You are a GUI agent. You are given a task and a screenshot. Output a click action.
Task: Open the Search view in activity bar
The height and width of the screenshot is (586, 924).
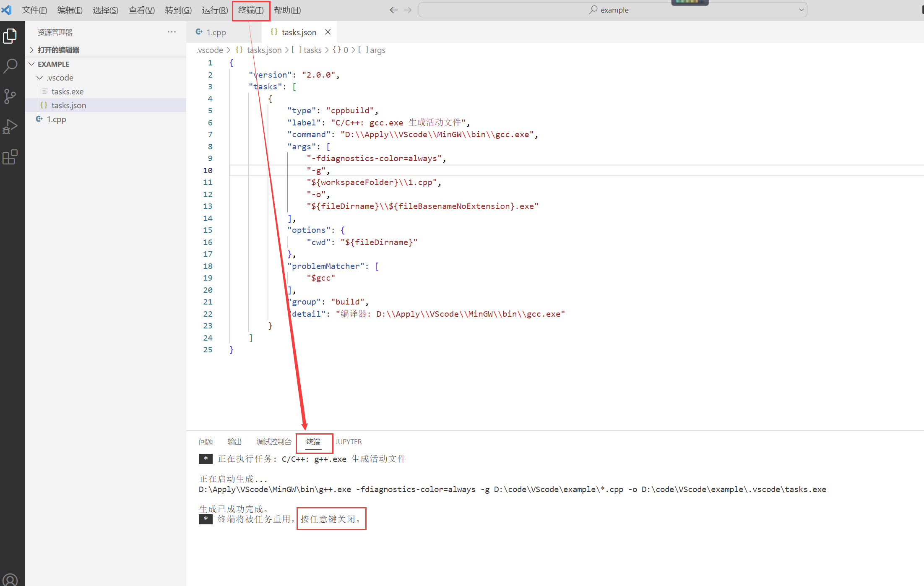(x=10, y=66)
